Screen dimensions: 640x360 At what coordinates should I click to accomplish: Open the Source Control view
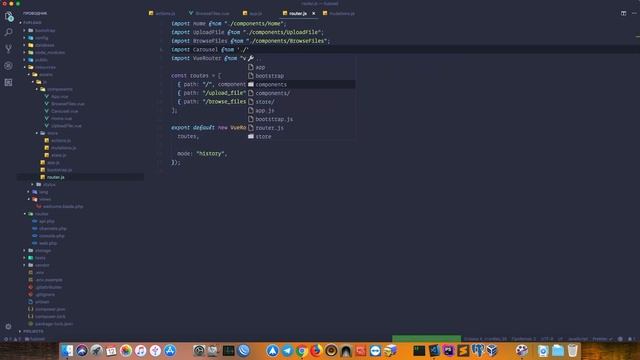pos(9,49)
